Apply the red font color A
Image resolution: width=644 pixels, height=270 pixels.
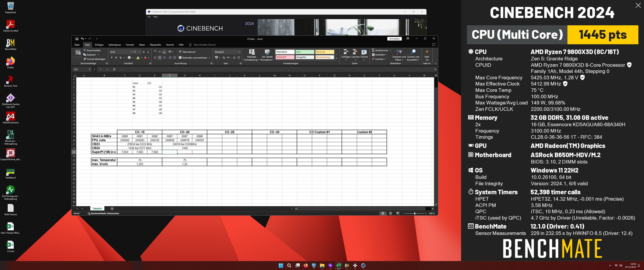(x=145, y=58)
